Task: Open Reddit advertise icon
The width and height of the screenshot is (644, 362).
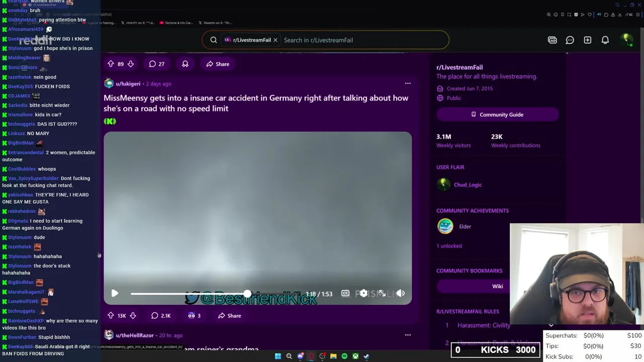Action: (x=552, y=40)
